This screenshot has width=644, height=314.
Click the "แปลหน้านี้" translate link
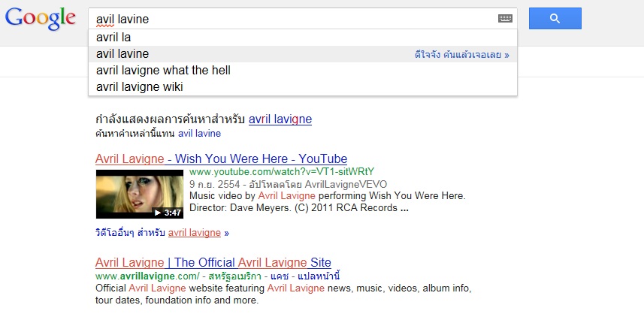tap(318, 276)
